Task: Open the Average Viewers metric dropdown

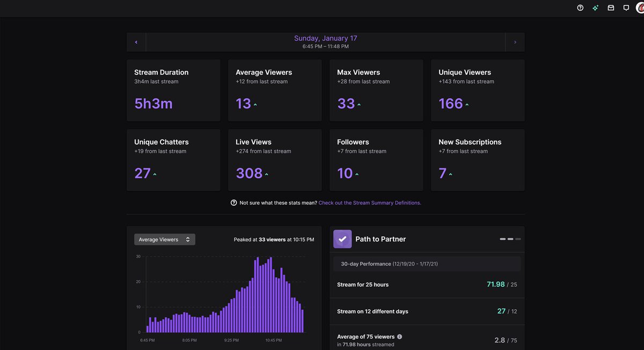Action: click(x=164, y=239)
